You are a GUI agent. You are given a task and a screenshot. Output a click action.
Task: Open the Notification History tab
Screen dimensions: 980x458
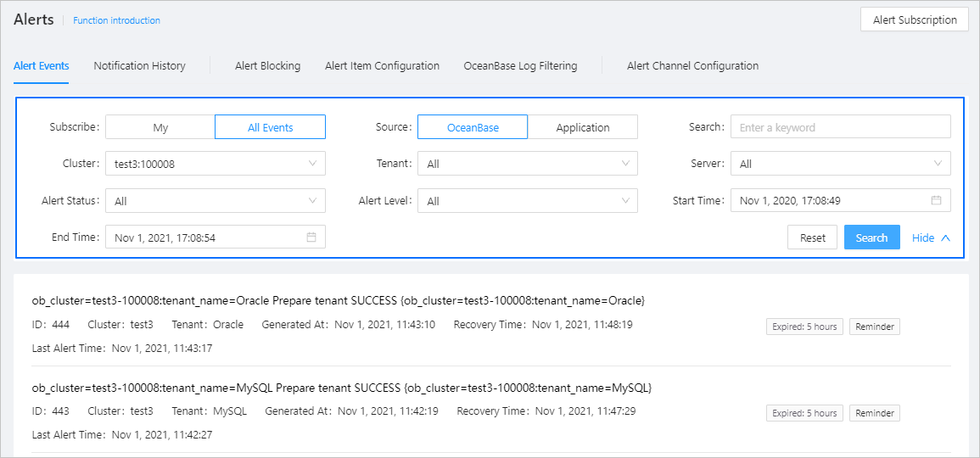tap(139, 65)
